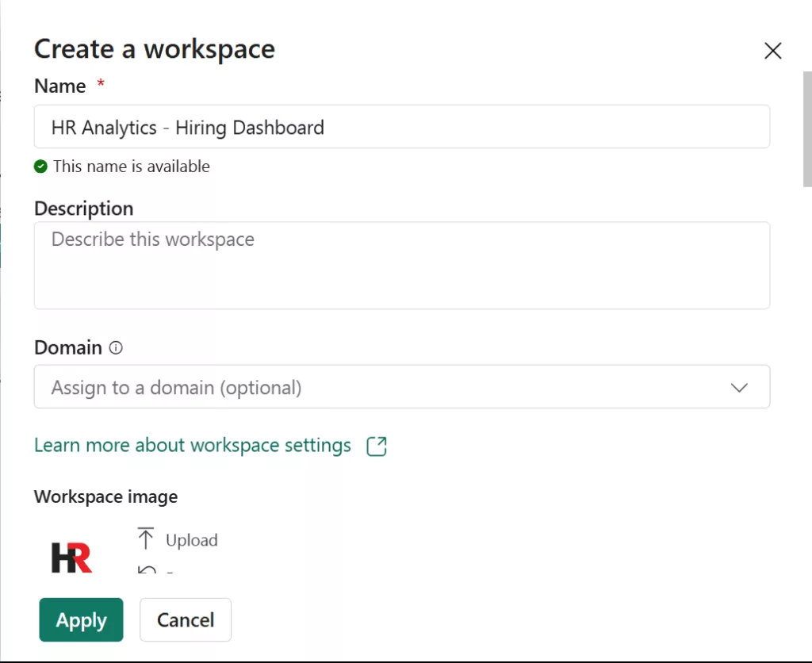This screenshot has width=812, height=663.
Task: Click the 'Create a workspace' title
Action: 155,49
